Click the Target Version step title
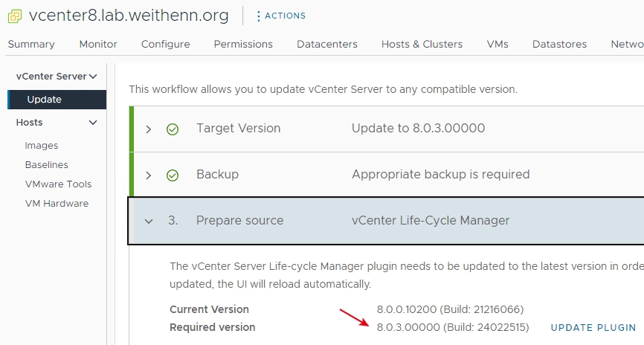644x345 pixels. tap(238, 128)
